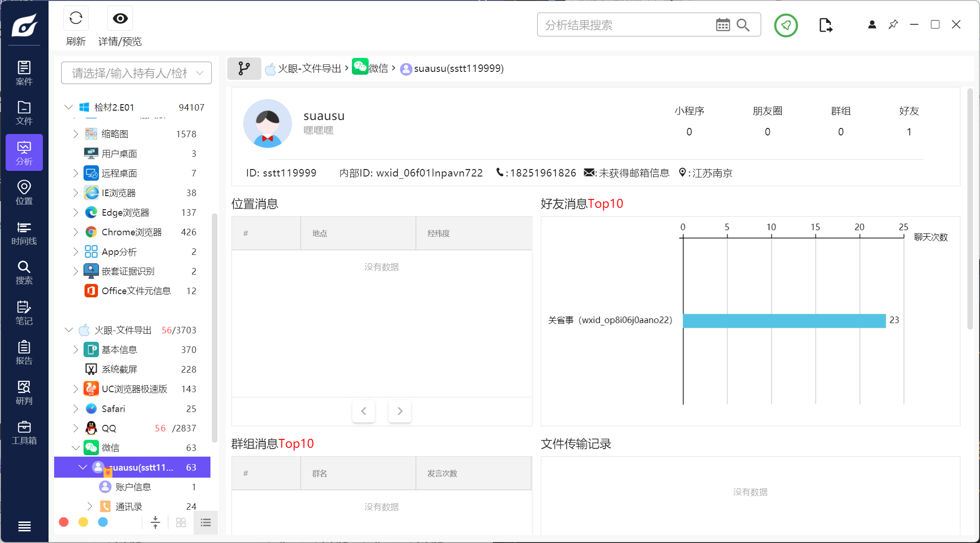Click the calendar icon in search box
Viewport: 980px width, 543px height.
pyautogui.click(x=722, y=25)
